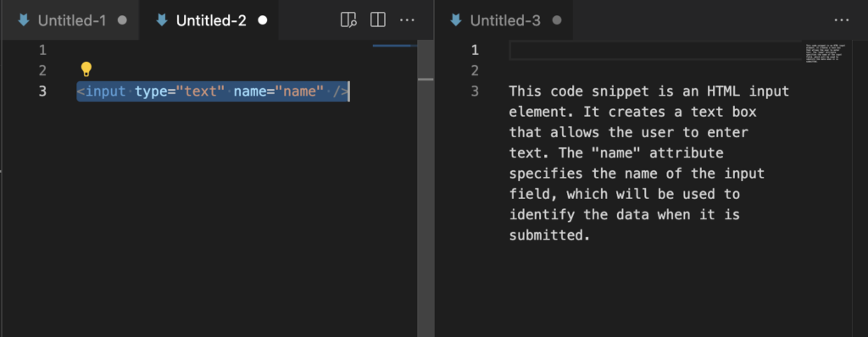
Task: Close Untitled-2 via its white unsaved dot
Action: pyautogui.click(x=263, y=20)
